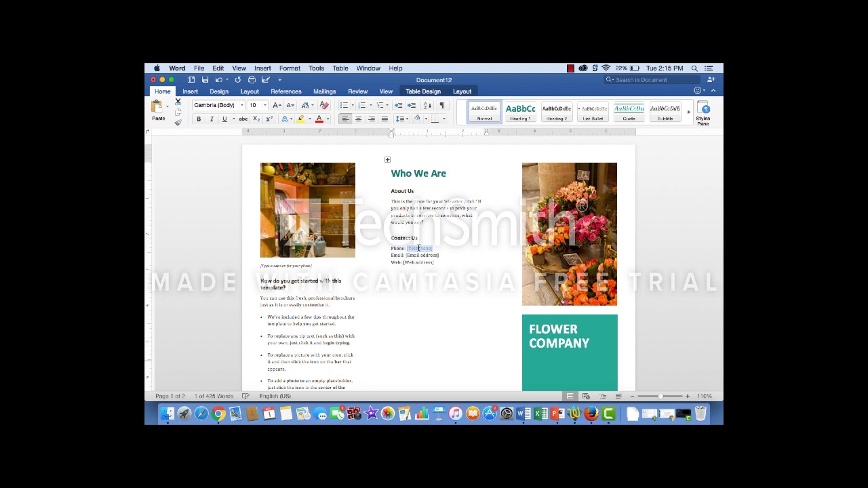
Task: Toggle the show paragraph marks button
Action: pos(442,105)
